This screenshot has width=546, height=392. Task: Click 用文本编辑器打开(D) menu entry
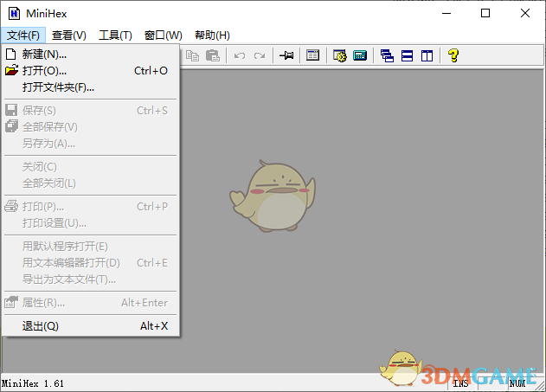click(x=91, y=262)
